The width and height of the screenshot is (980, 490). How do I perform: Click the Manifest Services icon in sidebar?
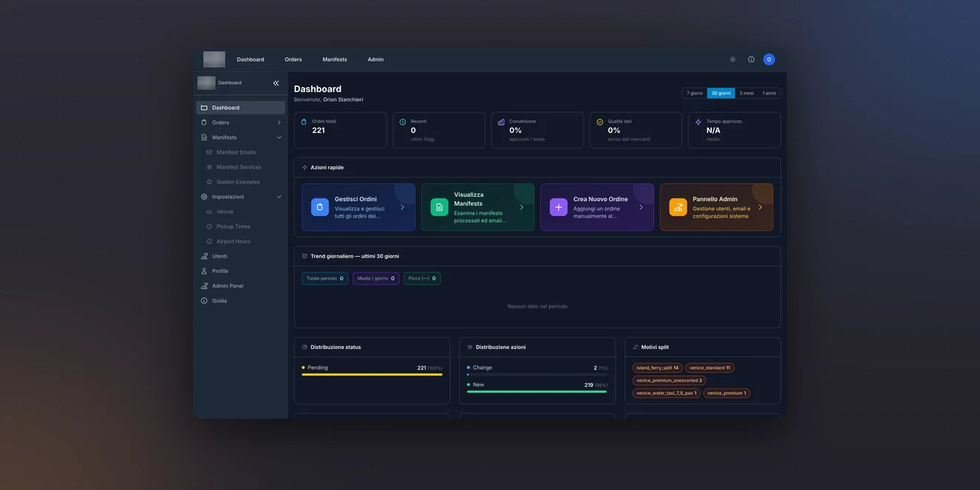coord(209,167)
